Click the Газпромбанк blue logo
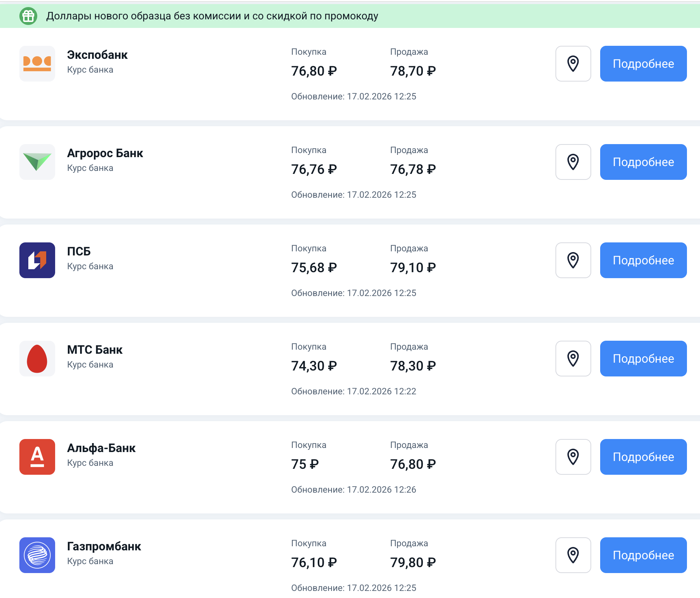Viewport: 700px width, 598px height. pos(37,555)
